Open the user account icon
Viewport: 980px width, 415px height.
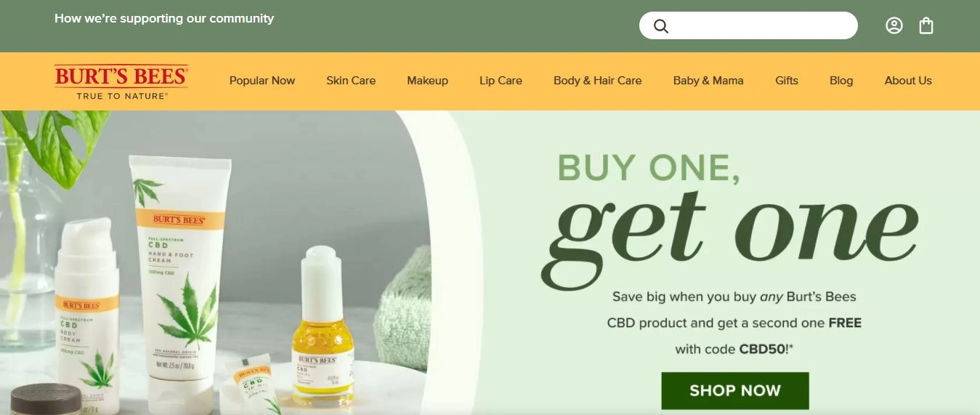tap(894, 25)
